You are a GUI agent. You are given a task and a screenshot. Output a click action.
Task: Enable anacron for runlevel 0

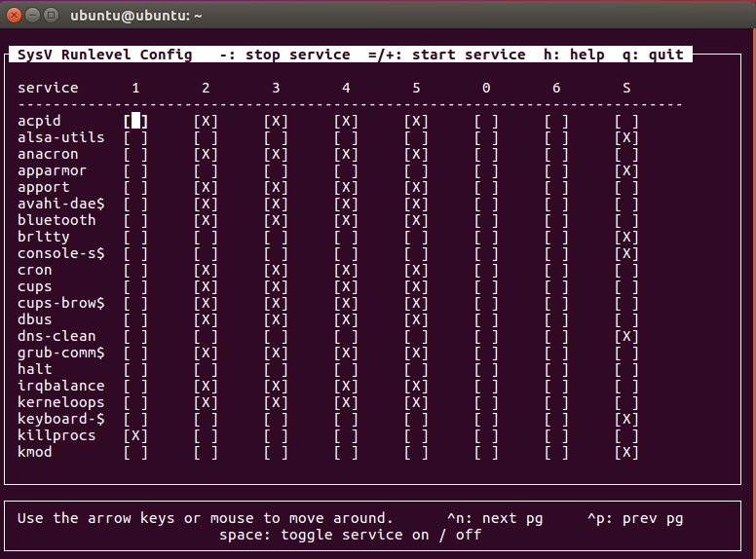pos(486,154)
